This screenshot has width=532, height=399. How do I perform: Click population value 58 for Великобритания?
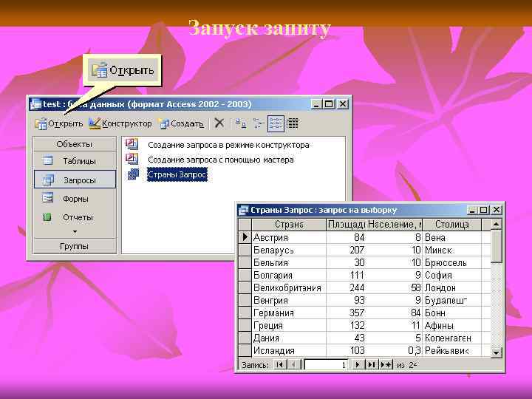tap(395, 287)
